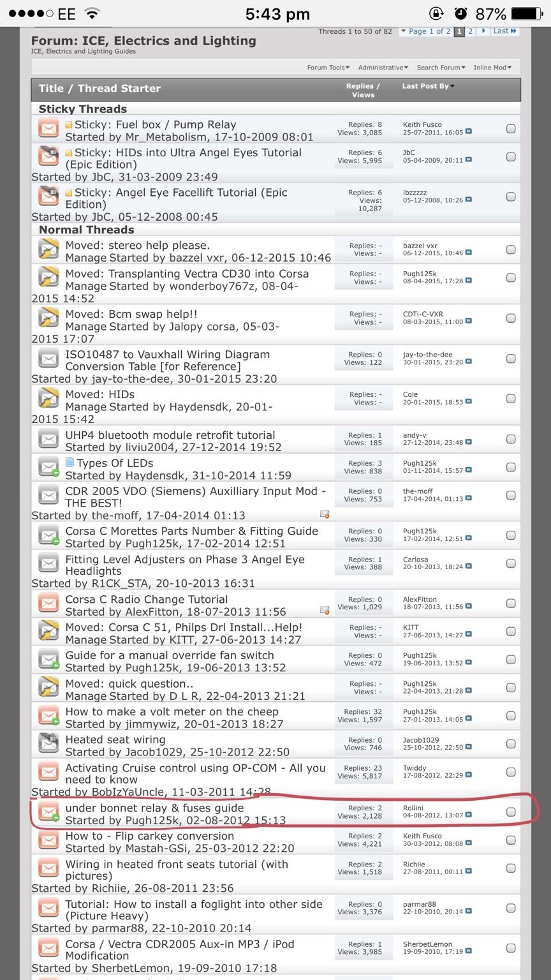Screen dimensions: 551x980
Task: Click next page arrow in pagination
Action: click(x=483, y=31)
